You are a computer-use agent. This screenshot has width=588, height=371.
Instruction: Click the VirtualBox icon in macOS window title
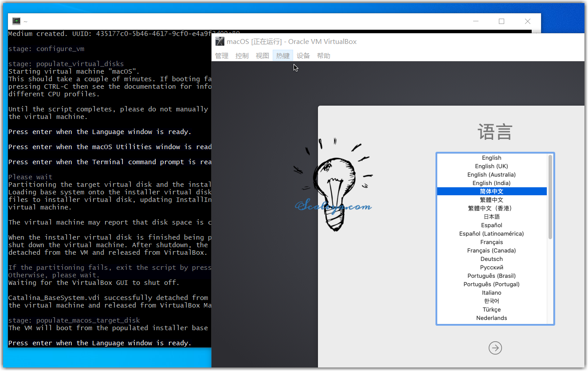click(220, 42)
